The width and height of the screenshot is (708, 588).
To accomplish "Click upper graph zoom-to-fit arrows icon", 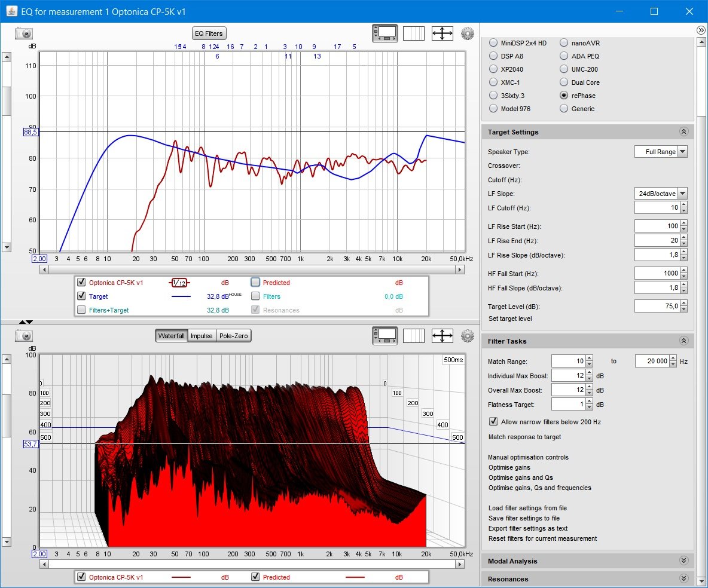I will coord(442,33).
